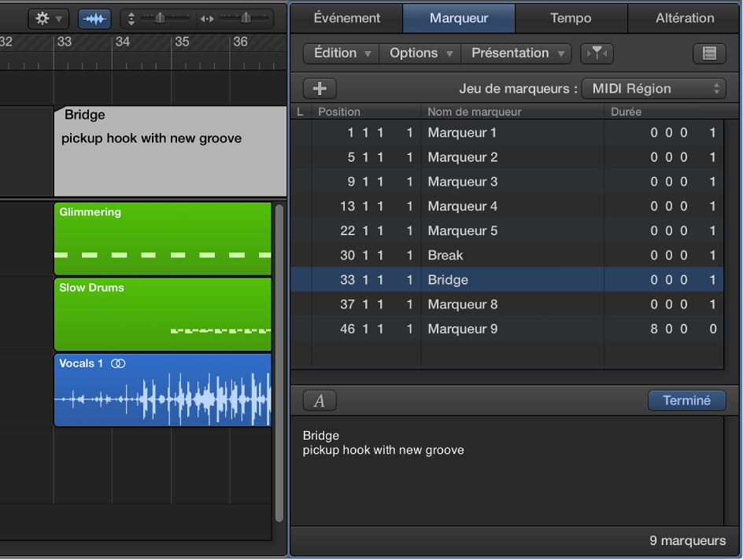Open the MIDI Région marker set popup
This screenshot has width=743, height=560.
click(x=653, y=88)
